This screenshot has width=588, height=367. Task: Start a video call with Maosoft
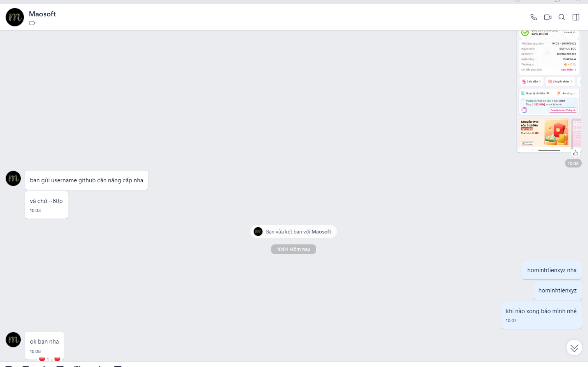coord(547,17)
